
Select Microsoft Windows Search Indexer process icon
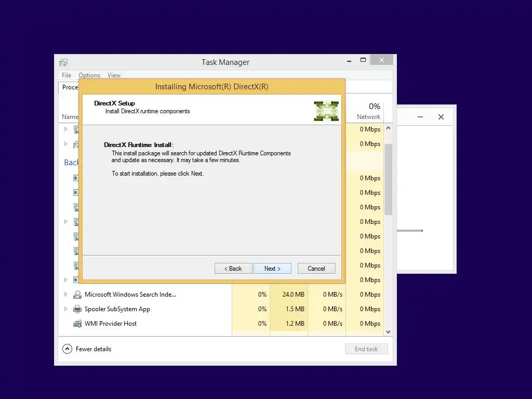pos(77,294)
